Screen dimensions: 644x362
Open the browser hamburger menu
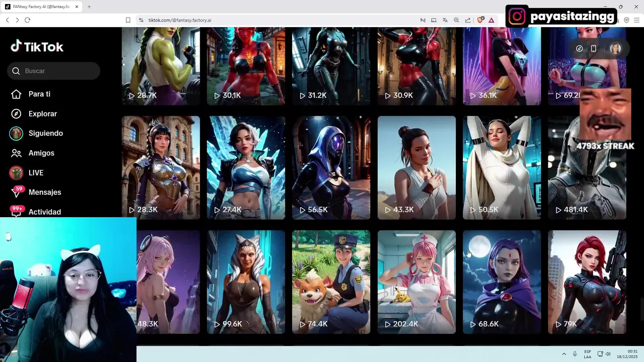tap(637, 20)
